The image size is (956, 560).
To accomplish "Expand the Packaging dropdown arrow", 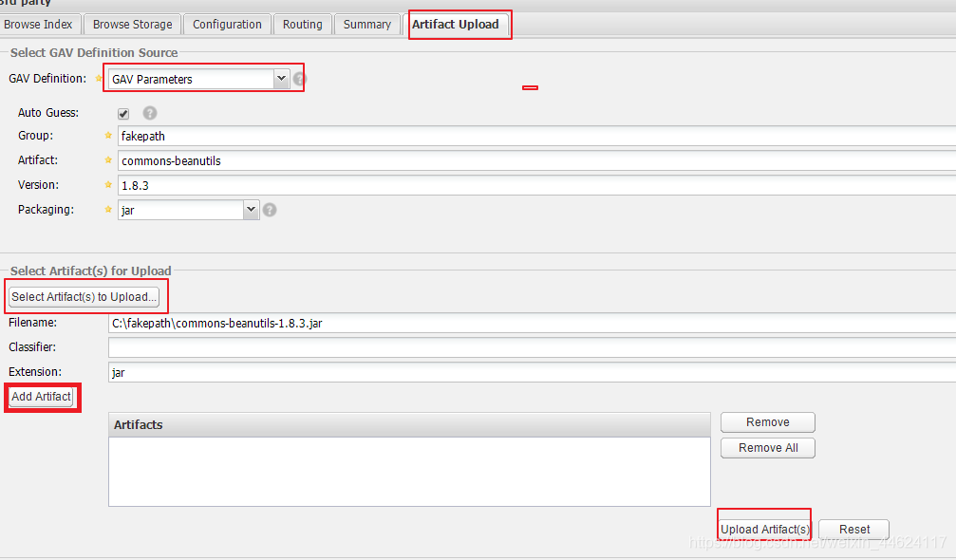I will coord(252,210).
